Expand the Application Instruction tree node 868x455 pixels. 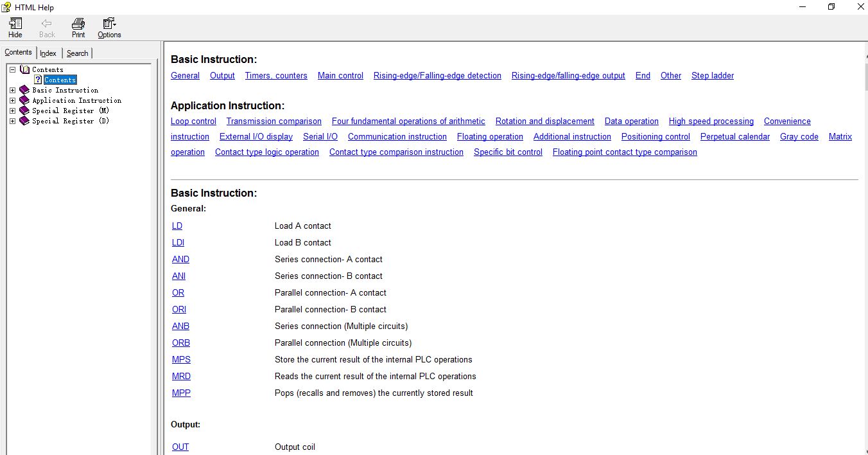tap(12, 100)
